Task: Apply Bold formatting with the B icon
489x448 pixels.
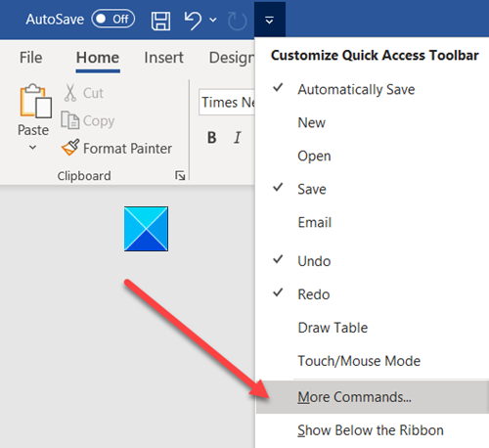Action: (x=212, y=138)
